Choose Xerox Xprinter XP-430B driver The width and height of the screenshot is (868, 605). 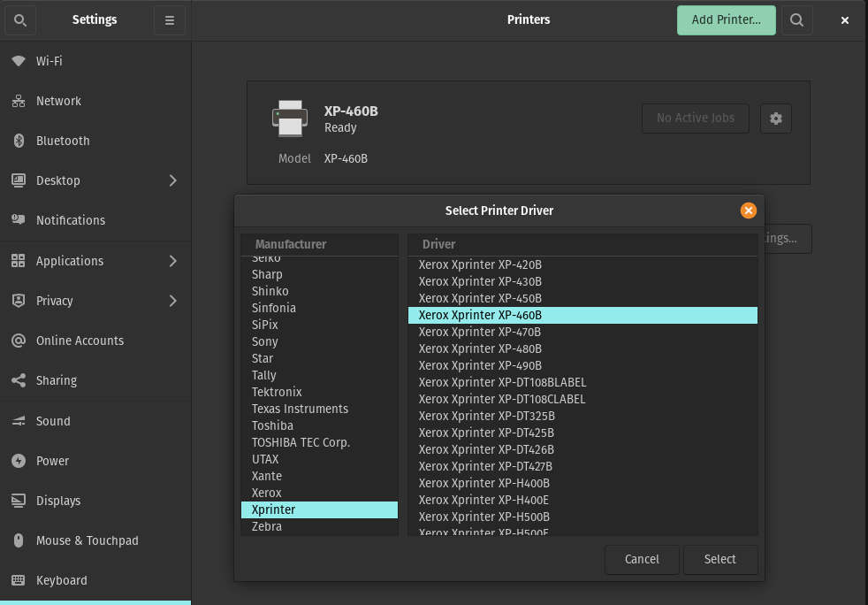pos(582,281)
